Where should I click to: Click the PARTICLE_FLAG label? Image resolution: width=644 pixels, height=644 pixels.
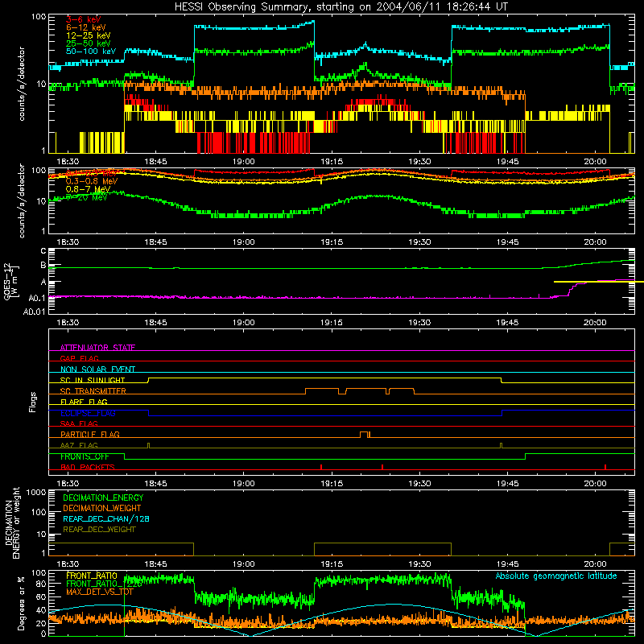pyautogui.click(x=90, y=434)
